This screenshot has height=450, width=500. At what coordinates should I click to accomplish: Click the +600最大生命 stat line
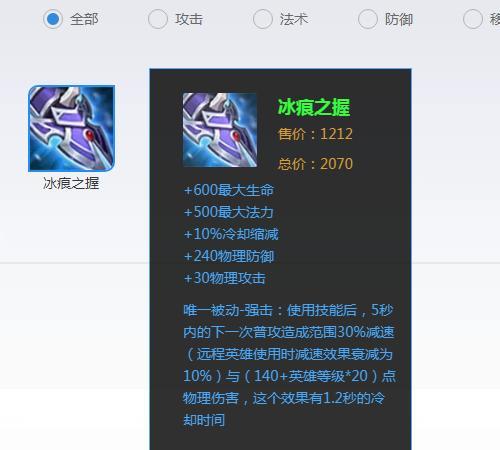pyautogui.click(x=229, y=190)
